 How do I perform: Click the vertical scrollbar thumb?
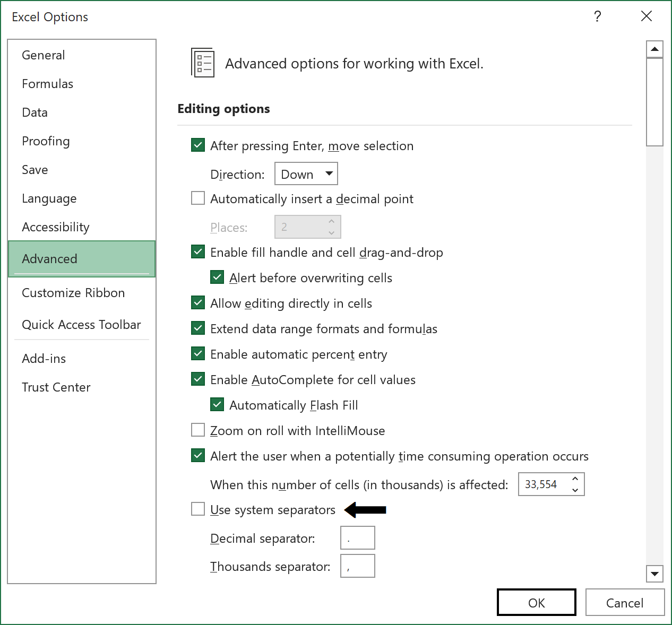tap(655, 101)
